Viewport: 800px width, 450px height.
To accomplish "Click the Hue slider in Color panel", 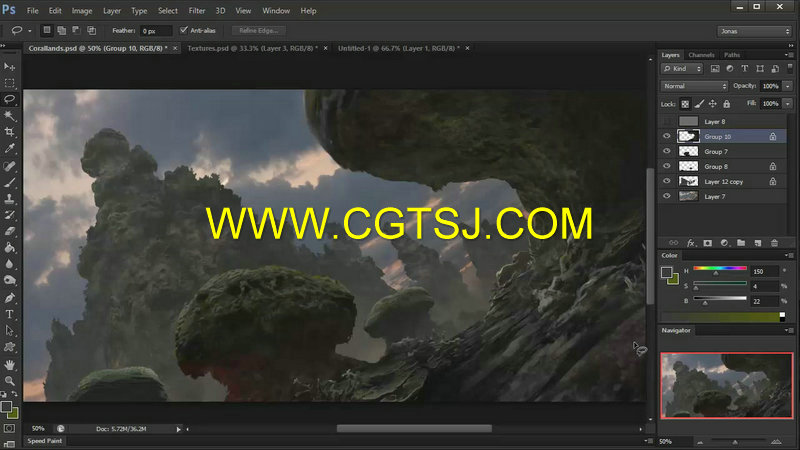I will pyautogui.click(x=720, y=268).
